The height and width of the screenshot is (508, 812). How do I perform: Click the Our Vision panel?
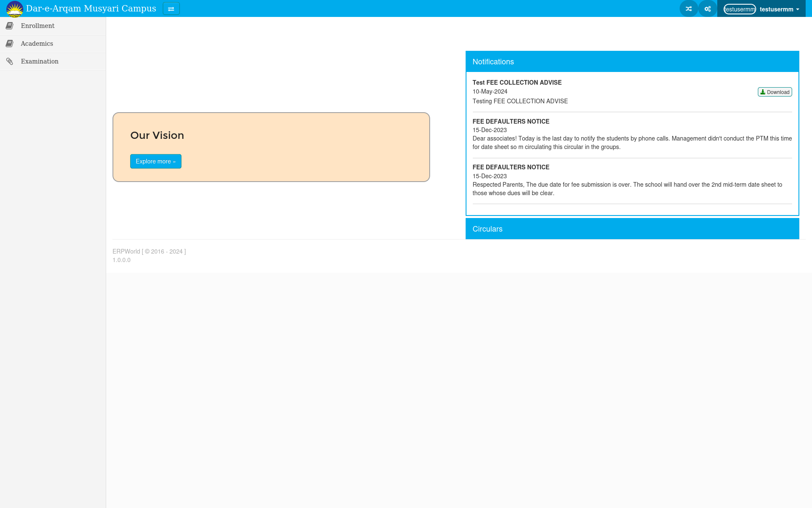pos(271,146)
